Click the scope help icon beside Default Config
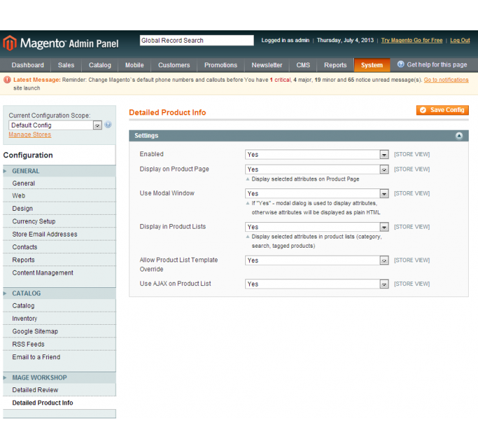 coord(108,125)
